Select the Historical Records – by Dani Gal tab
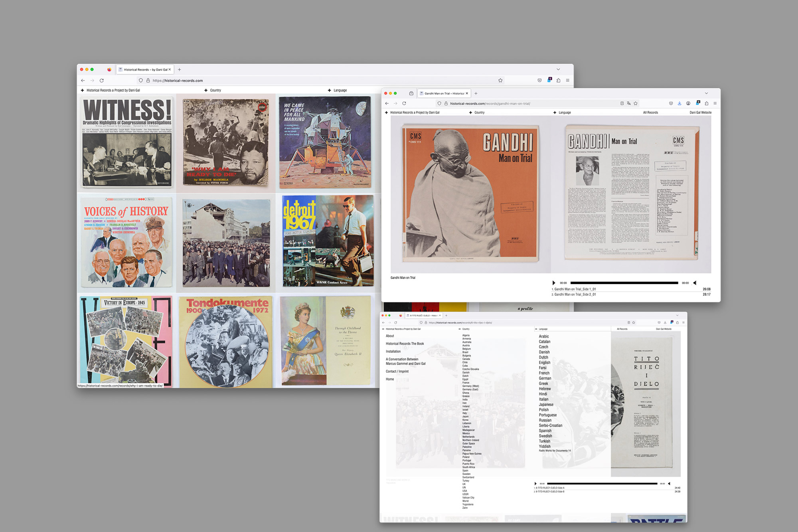The height and width of the screenshot is (532, 798). click(145, 69)
